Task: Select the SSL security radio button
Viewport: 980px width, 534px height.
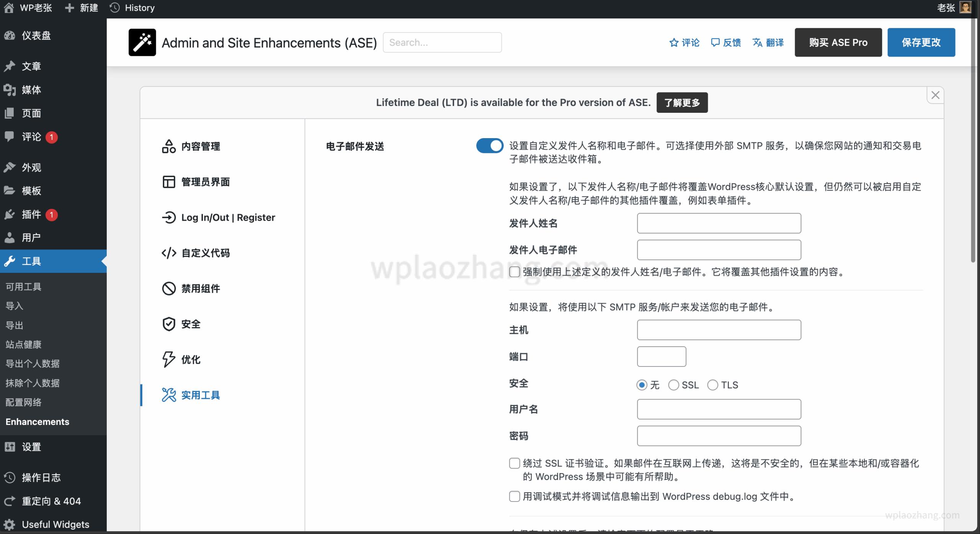Action: click(673, 385)
